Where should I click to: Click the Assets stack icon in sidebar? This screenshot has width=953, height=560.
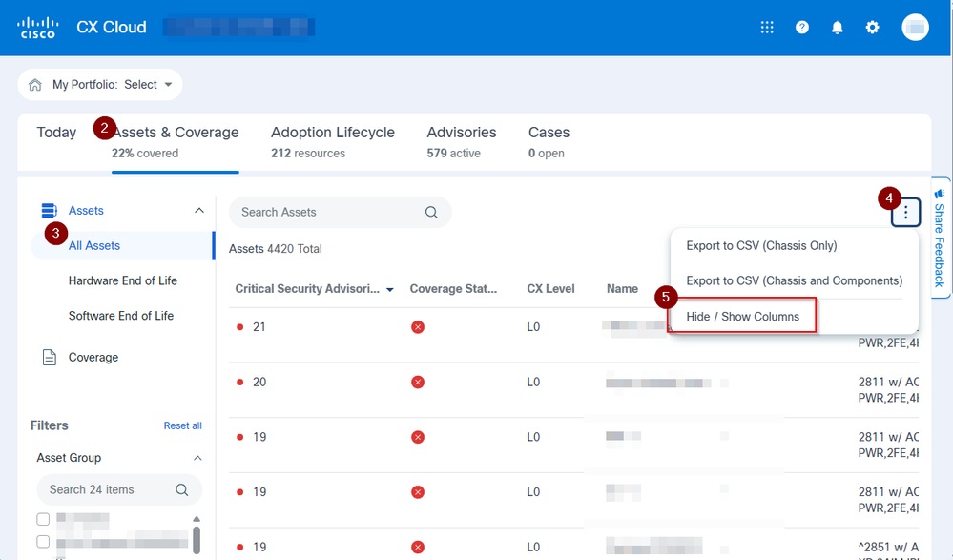(x=50, y=211)
